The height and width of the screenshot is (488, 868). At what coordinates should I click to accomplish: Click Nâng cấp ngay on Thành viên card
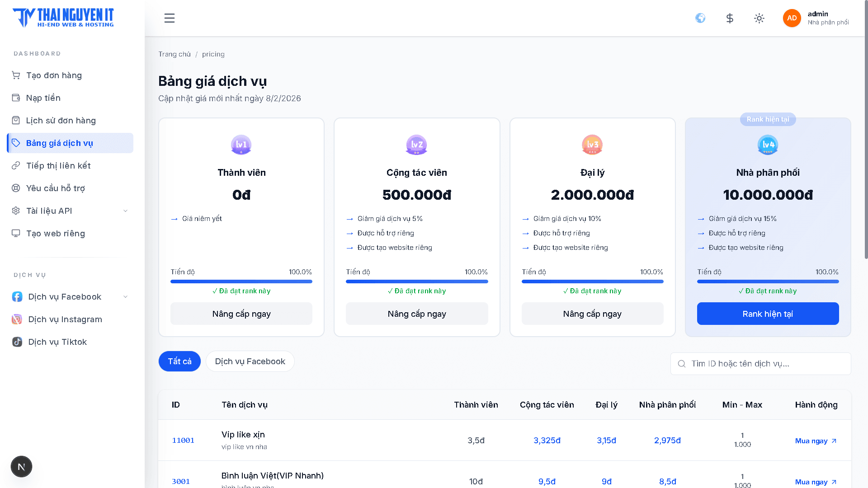[x=241, y=314]
